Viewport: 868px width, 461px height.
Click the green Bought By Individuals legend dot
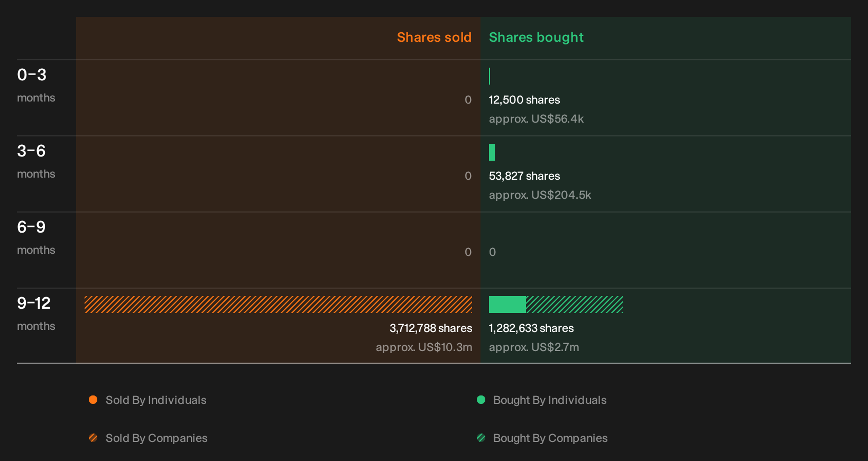click(x=481, y=400)
